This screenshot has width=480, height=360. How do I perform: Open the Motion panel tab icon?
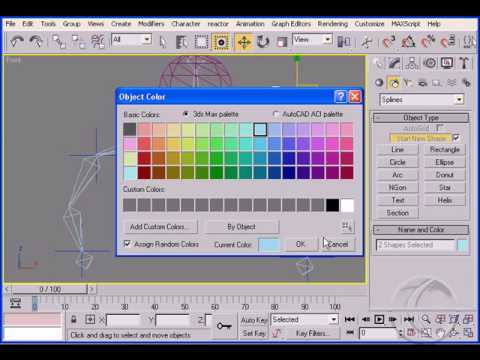point(430,63)
